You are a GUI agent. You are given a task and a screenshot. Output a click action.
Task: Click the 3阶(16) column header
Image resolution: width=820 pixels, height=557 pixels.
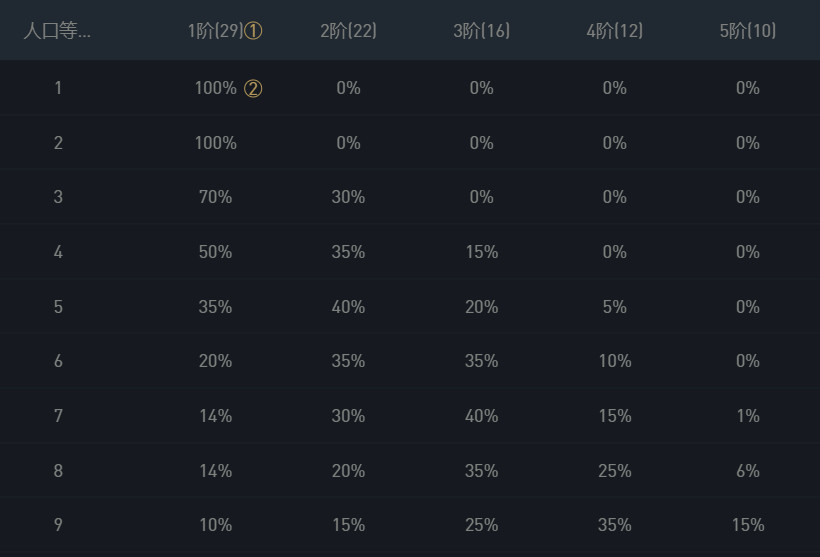point(481,31)
